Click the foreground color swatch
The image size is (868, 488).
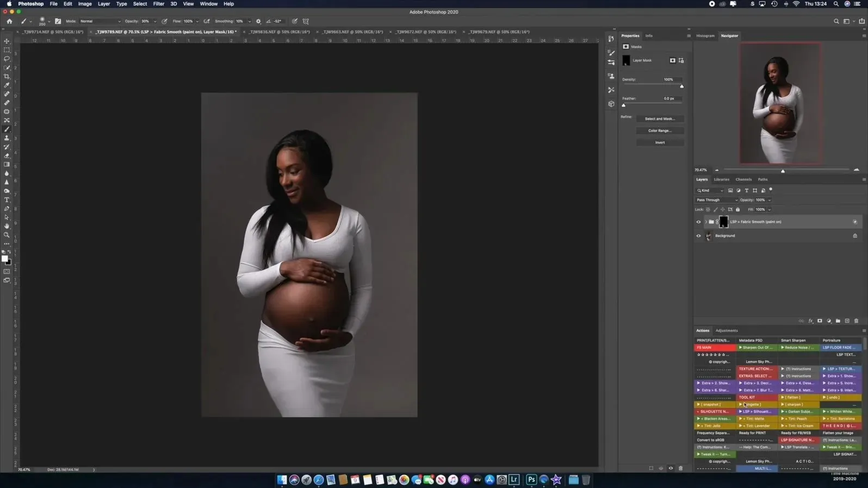(x=5, y=259)
